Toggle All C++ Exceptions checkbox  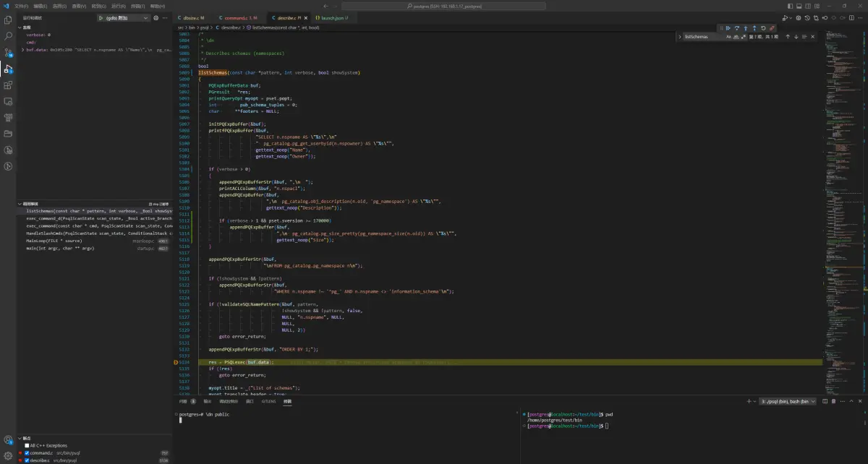(x=27, y=445)
